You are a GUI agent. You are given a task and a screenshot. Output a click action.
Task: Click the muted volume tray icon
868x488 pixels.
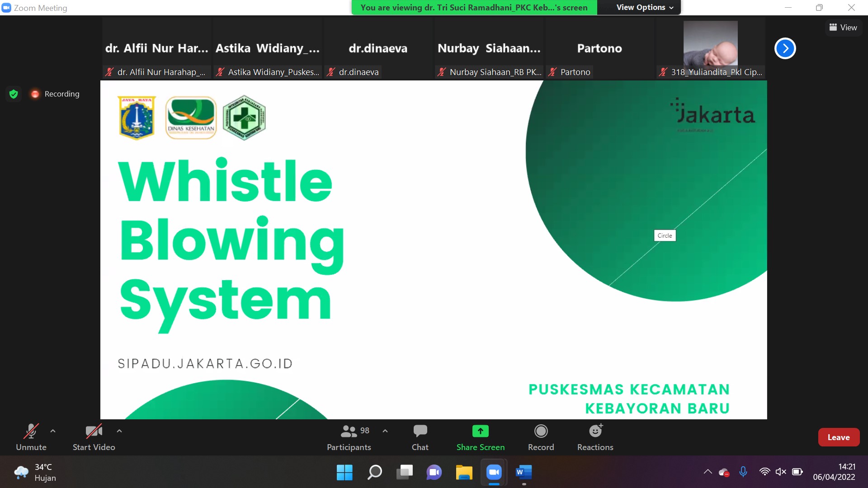[781, 472]
